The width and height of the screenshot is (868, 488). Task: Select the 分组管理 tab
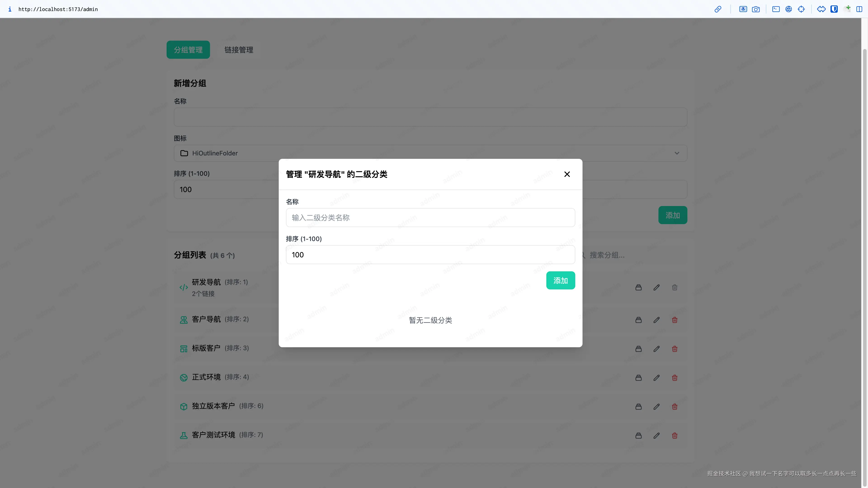[188, 50]
